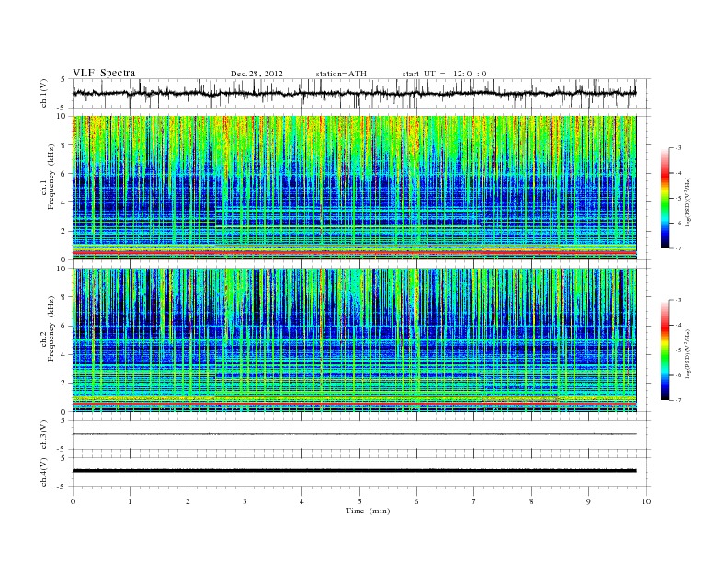Click the "7" tick on the time axis
728x563 pixels.
474,501
